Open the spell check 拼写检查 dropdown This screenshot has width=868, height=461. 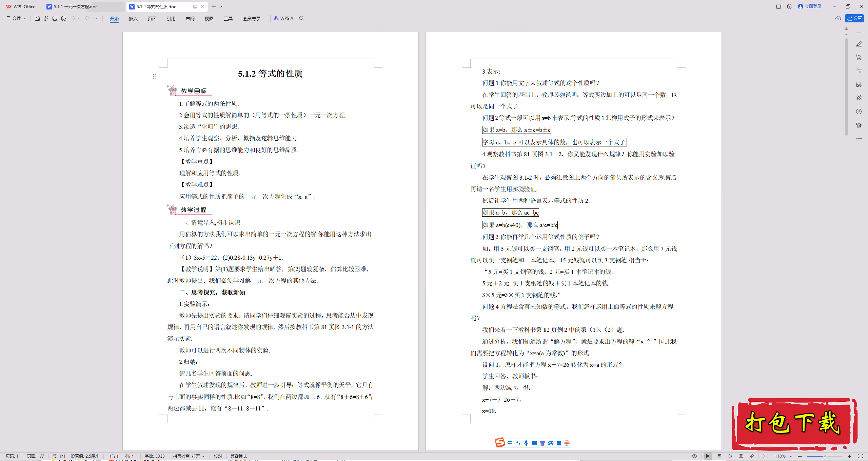[x=189, y=456]
